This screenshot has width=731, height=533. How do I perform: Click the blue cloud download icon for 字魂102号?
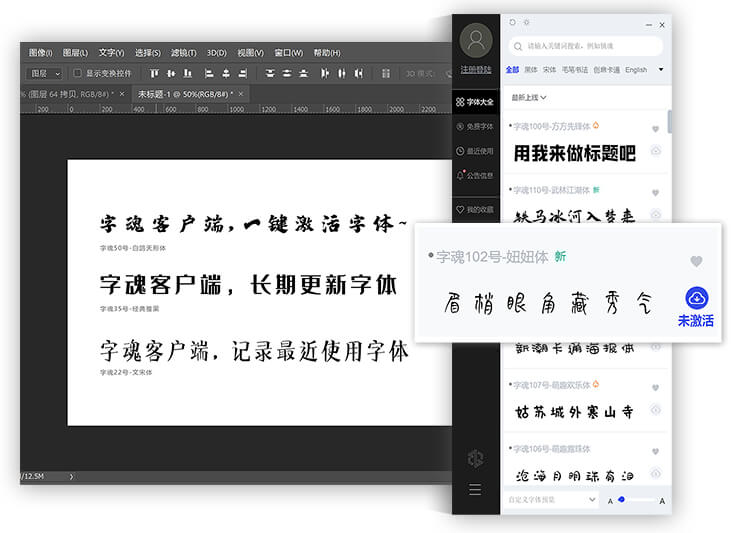pos(696,298)
